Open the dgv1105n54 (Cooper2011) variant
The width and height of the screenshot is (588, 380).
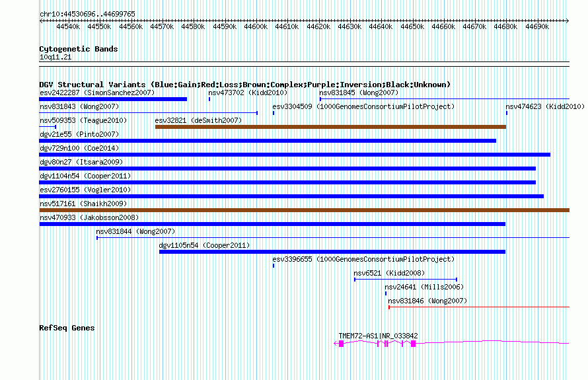click(x=204, y=245)
